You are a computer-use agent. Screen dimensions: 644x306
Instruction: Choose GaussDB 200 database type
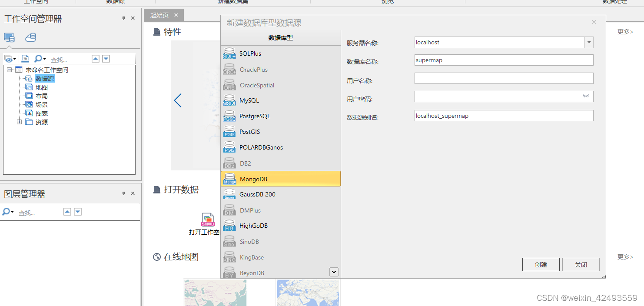280,194
